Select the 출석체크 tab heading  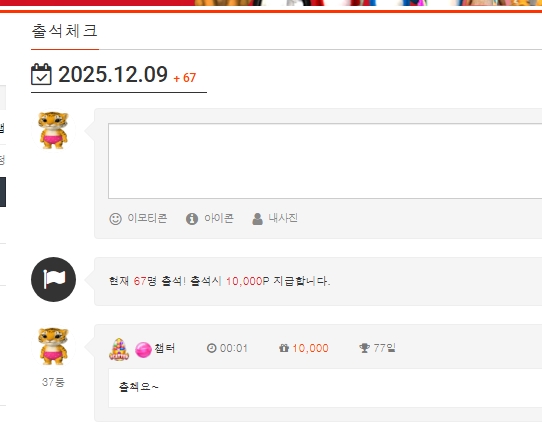pos(65,31)
